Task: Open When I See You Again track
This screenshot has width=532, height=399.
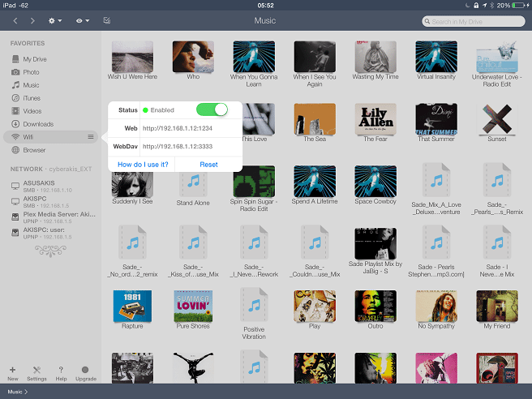Action: 315,64
